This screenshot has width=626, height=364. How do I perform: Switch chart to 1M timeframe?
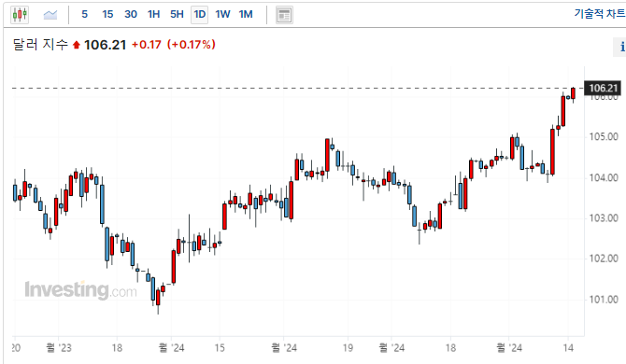tap(246, 14)
